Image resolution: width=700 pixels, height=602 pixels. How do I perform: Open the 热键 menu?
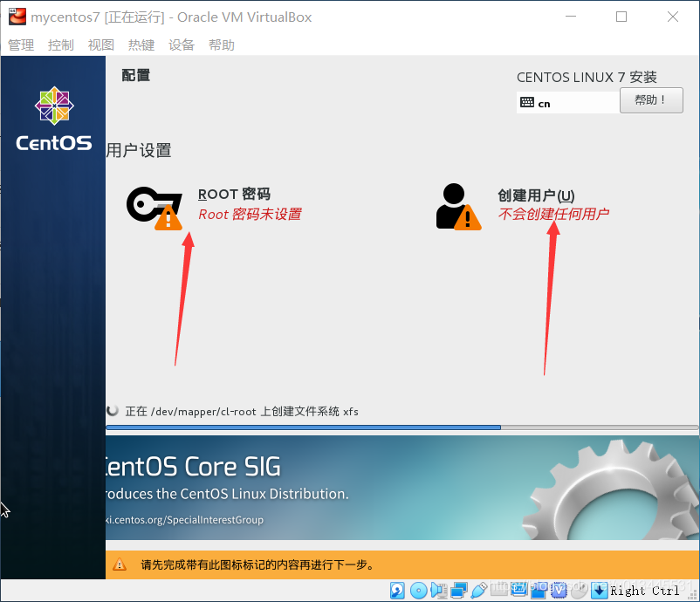(x=141, y=44)
